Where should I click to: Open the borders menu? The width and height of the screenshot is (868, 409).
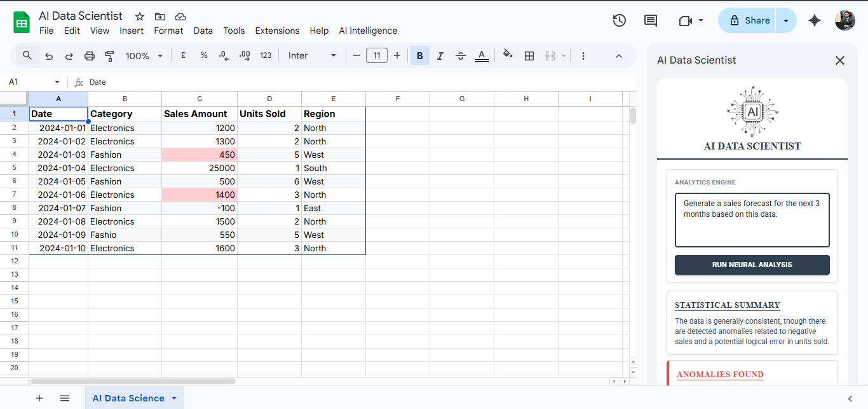(529, 55)
